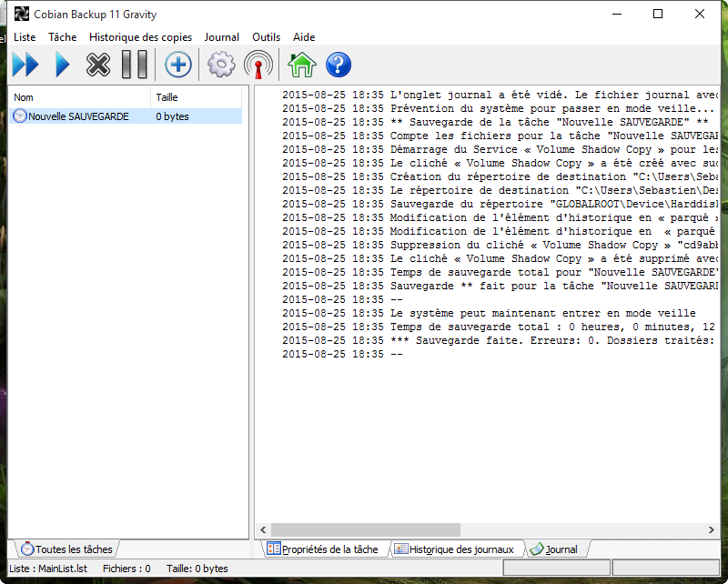This screenshot has height=584, width=728.
Task: Abort the backup with the X icon
Action: (x=98, y=65)
